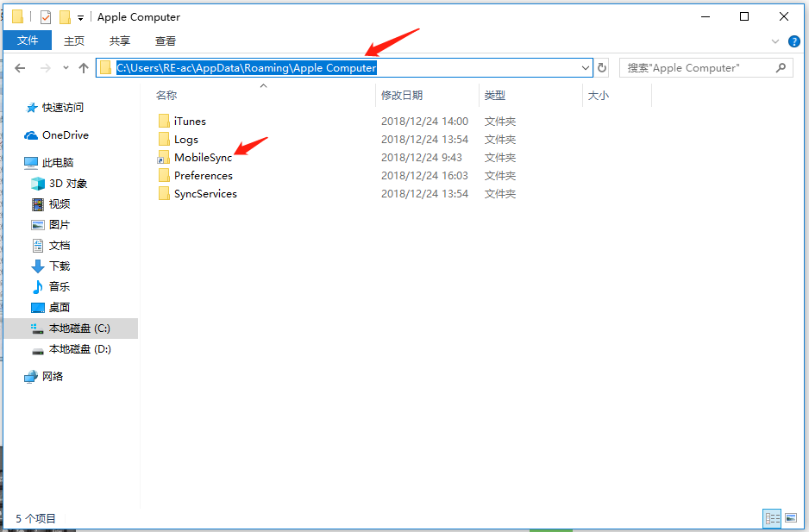Viewport: 809px width, 532px height.
Task: Switch to the 查看 ribbon tab
Action: point(165,41)
